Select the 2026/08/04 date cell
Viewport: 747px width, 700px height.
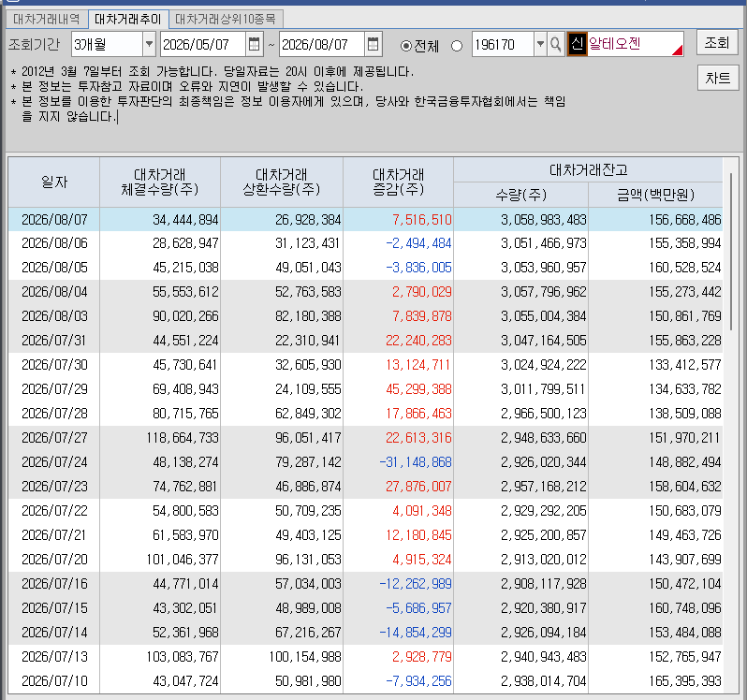click(x=54, y=292)
